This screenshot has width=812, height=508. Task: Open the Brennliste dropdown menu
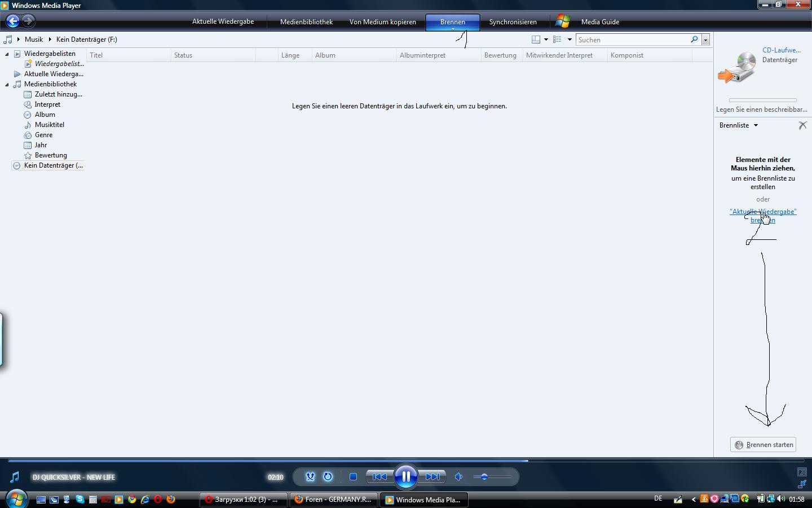coord(738,125)
